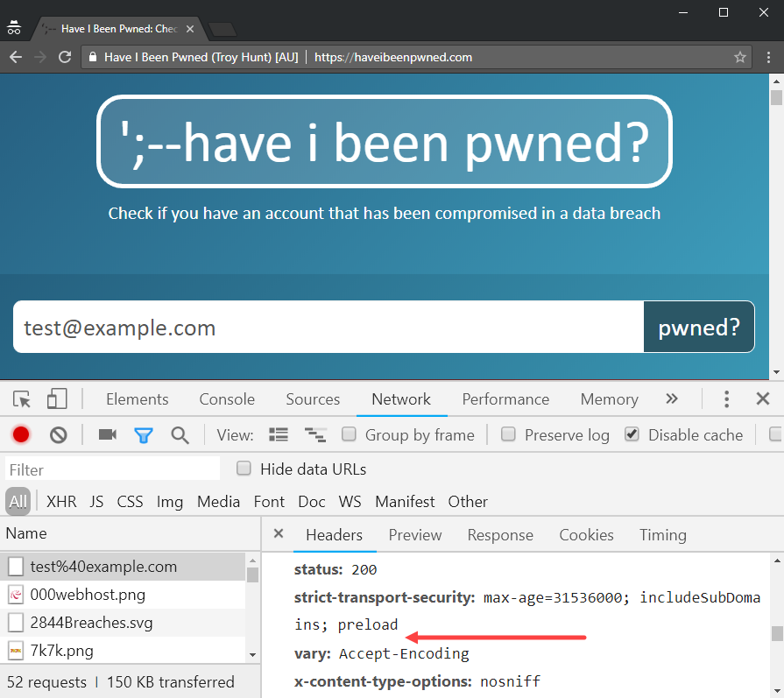Image resolution: width=784 pixels, height=698 pixels.
Task: Stop recording the network log
Action: click(x=21, y=435)
